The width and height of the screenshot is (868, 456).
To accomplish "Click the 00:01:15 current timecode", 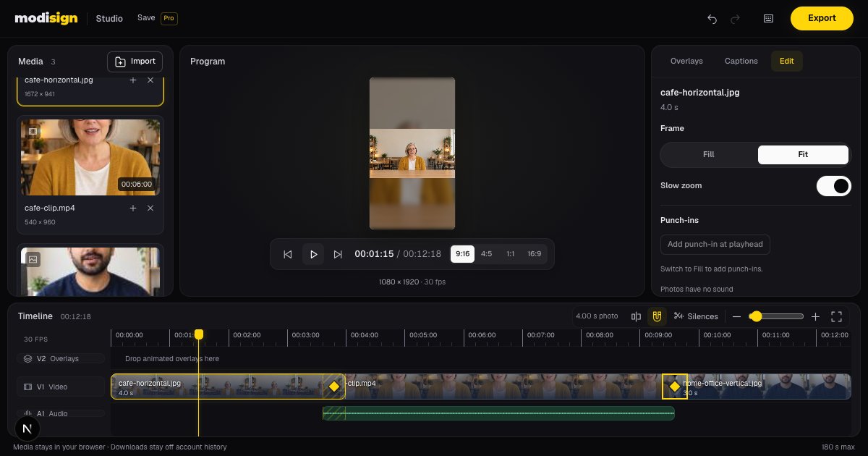I will tap(374, 254).
